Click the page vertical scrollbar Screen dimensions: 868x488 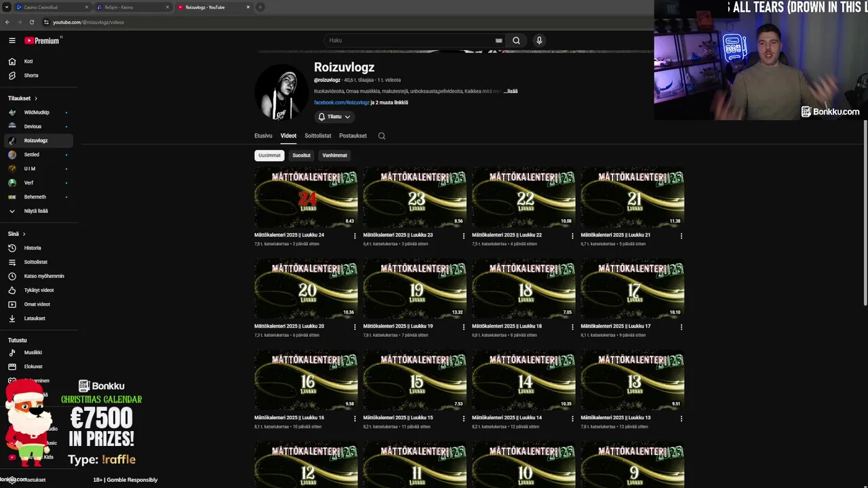865,212
